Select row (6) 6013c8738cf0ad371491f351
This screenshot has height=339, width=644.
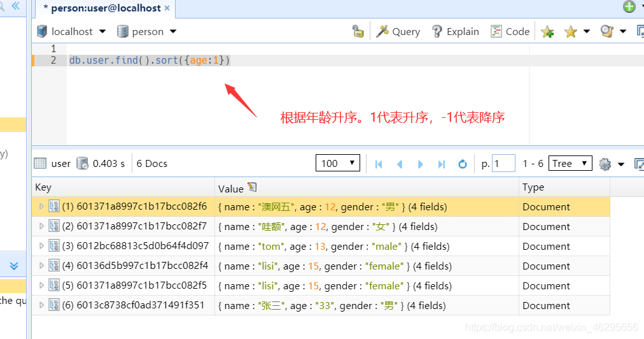[321, 305]
